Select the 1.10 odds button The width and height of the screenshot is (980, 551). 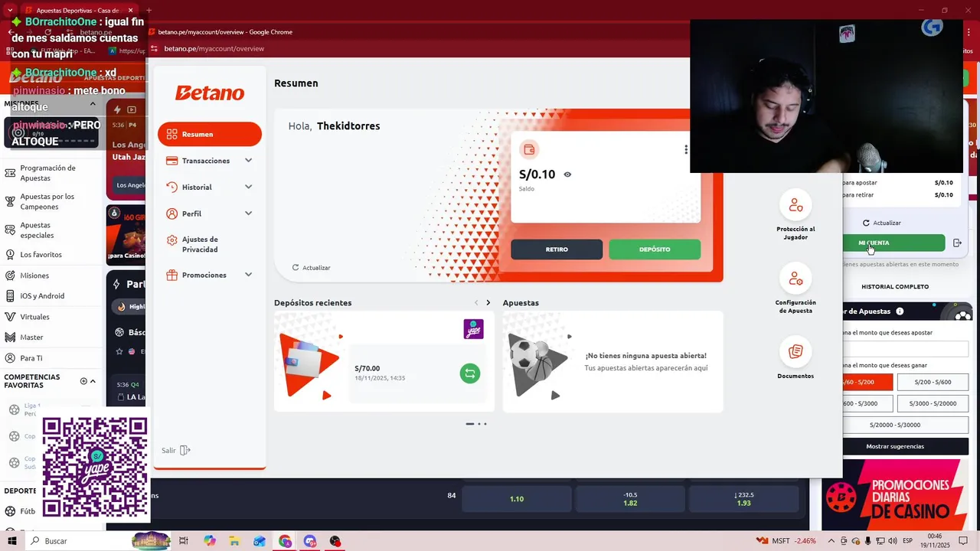click(x=517, y=499)
